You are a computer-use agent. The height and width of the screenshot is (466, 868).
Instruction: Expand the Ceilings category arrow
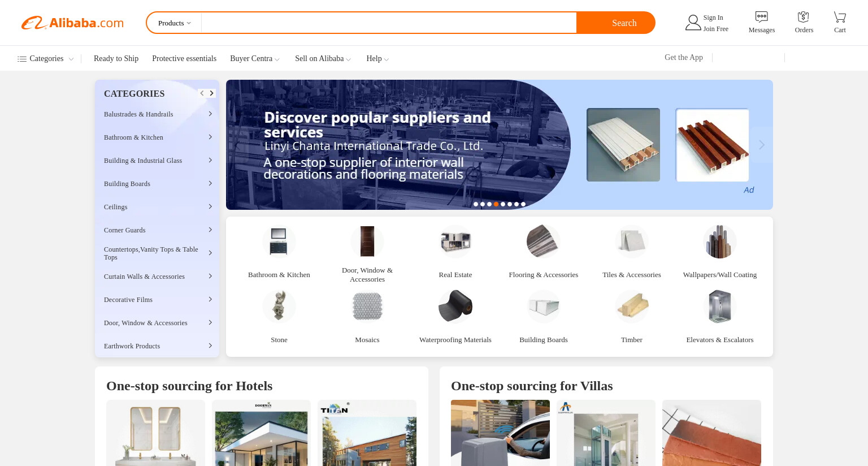pyautogui.click(x=210, y=206)
